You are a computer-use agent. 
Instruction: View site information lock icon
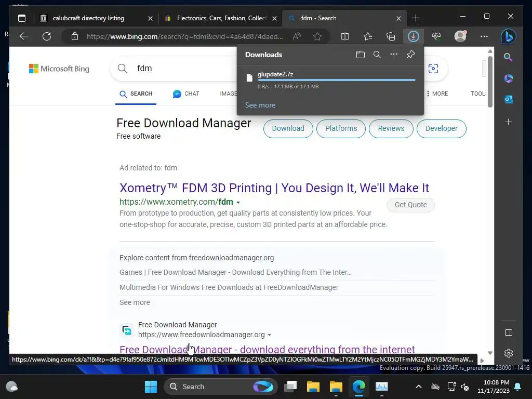[75, 36]
